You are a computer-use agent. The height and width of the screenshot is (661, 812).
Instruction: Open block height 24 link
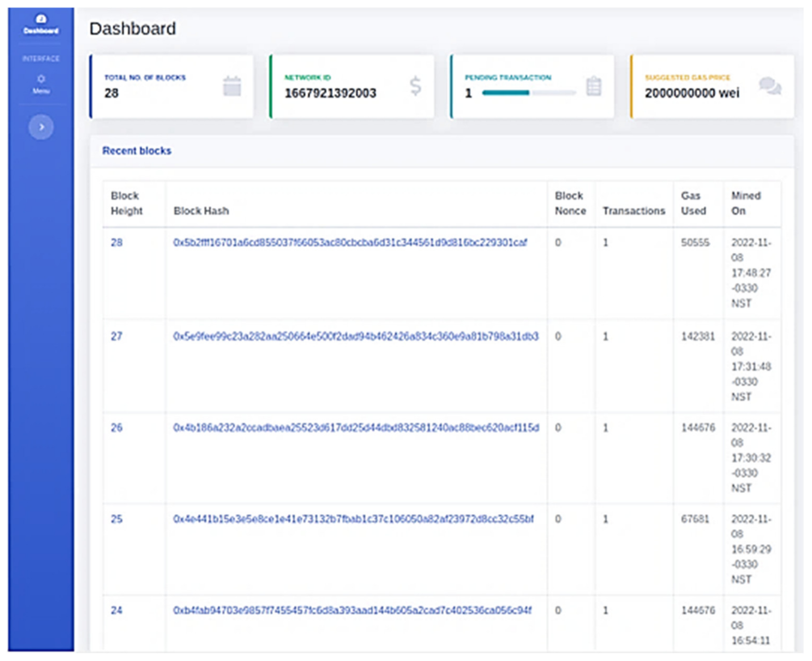[x=116, y=610]
